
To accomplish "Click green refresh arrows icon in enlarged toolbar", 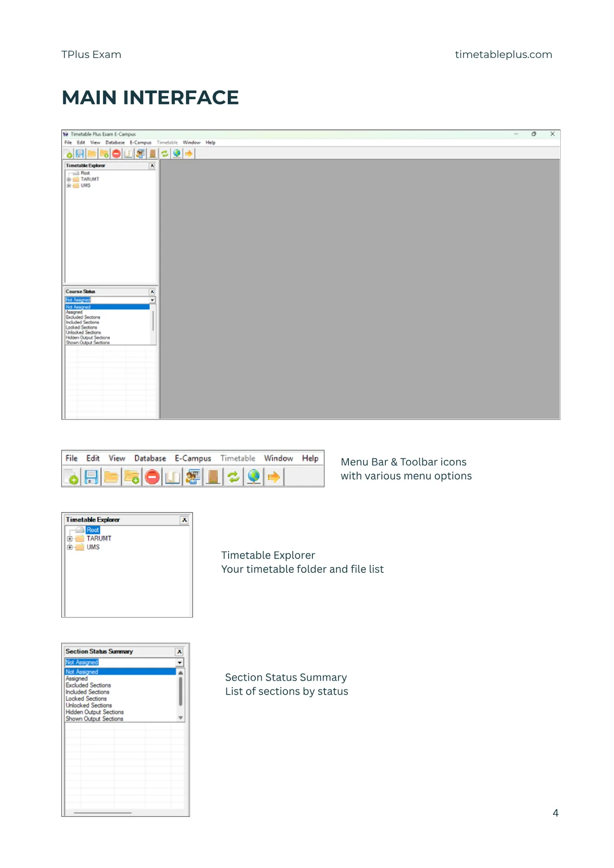I will tap(233, 477).
